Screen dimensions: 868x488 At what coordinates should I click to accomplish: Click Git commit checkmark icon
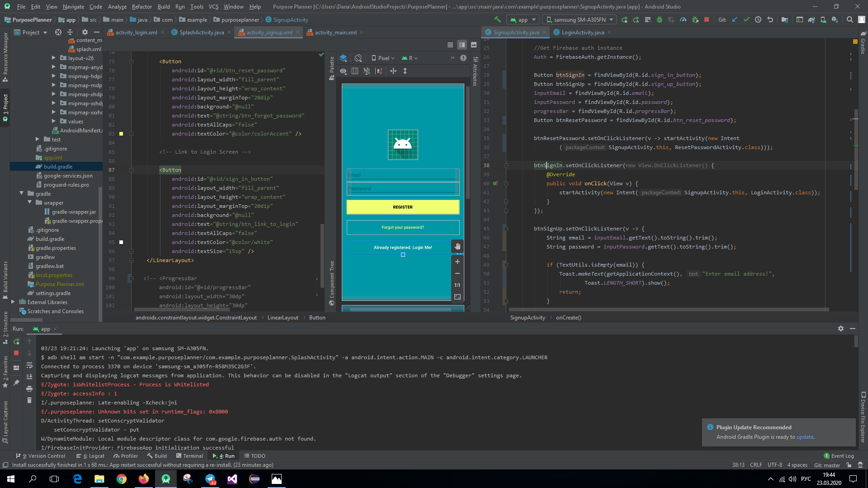[746, 19]
